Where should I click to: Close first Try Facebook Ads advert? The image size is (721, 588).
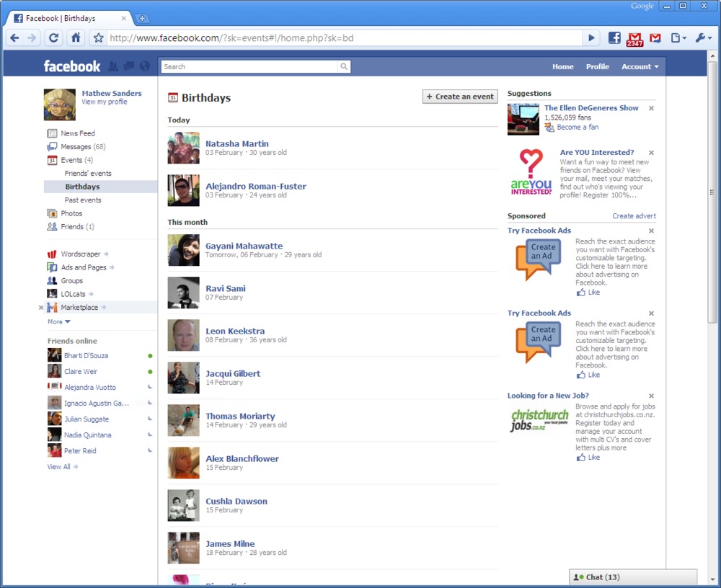click(651, 231)
